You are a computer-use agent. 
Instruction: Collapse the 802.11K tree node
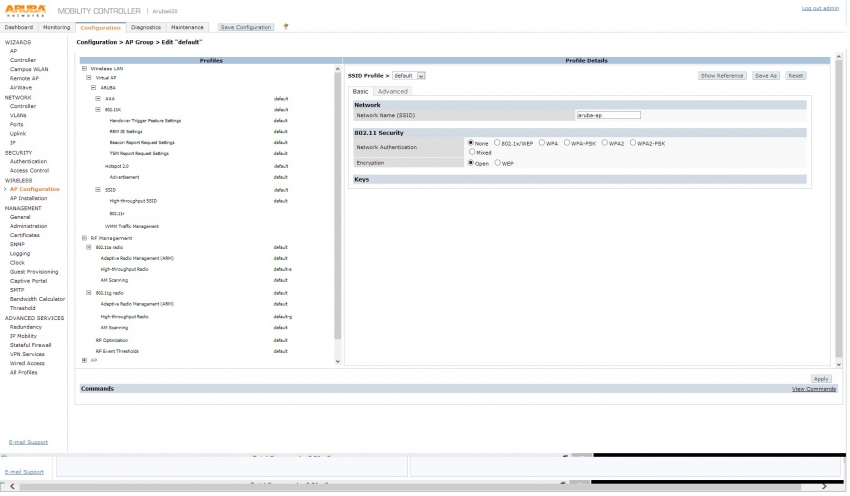pyautogui.click(x=98, y=109)
